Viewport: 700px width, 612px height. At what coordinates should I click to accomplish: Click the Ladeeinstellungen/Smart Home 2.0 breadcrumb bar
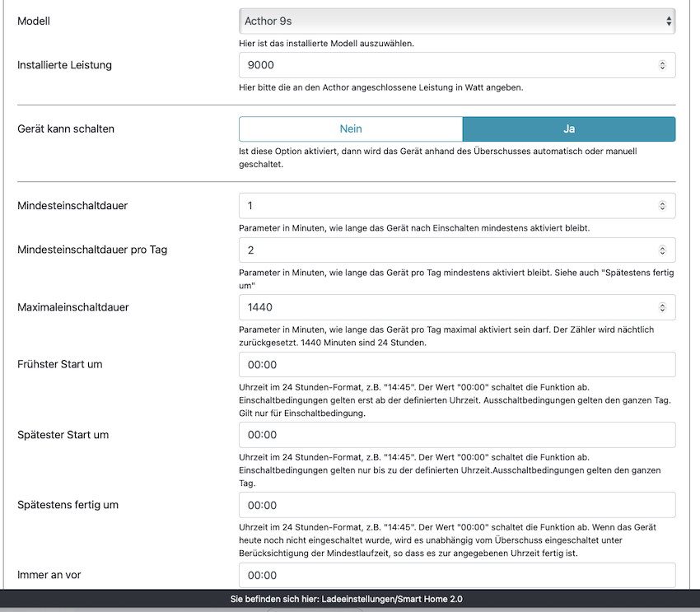pyautogui.click(x=352, y=600)
